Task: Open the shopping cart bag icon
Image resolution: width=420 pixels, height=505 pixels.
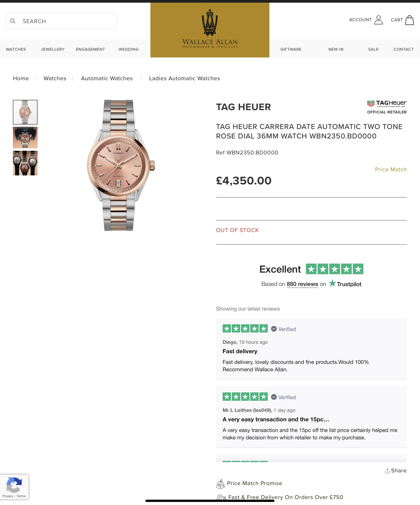Action: [409, 20]
